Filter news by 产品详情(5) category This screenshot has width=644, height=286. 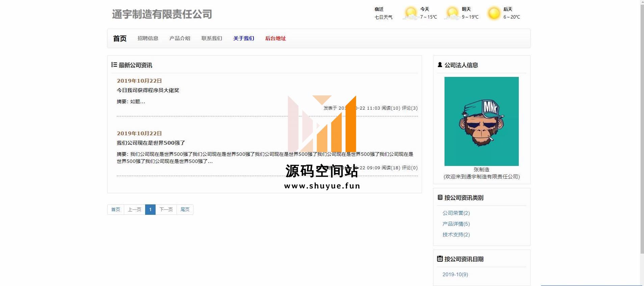tap(456, 224)
